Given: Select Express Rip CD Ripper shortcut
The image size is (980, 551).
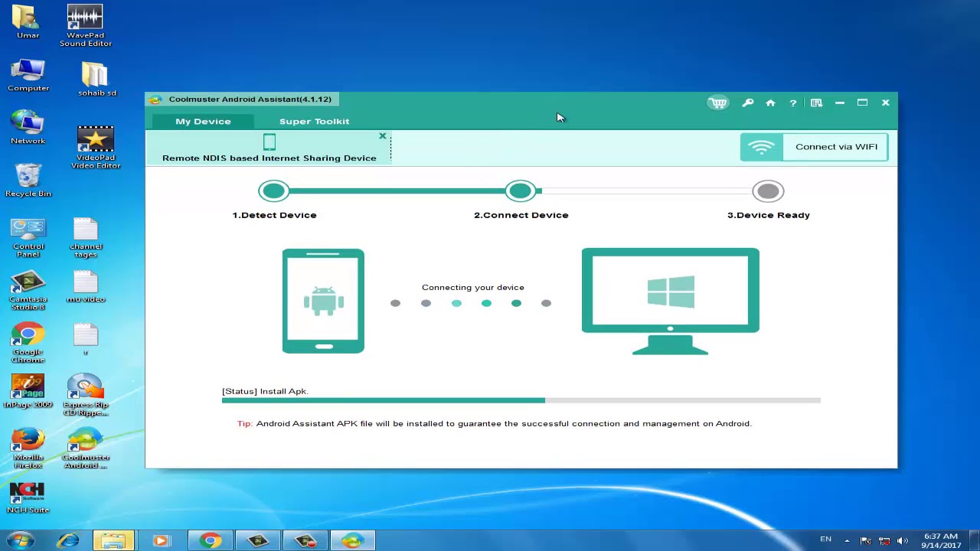Looking at the screenshot, I should [85, 395].
